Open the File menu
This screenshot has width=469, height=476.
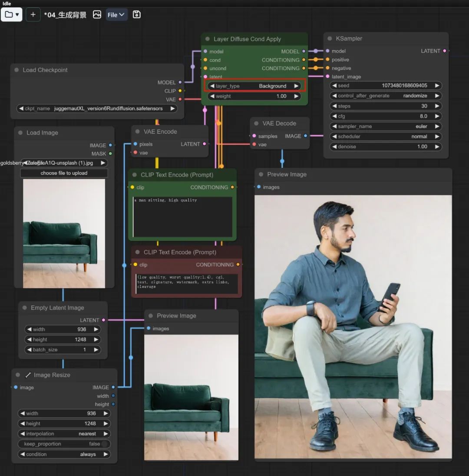pos(116,15)
